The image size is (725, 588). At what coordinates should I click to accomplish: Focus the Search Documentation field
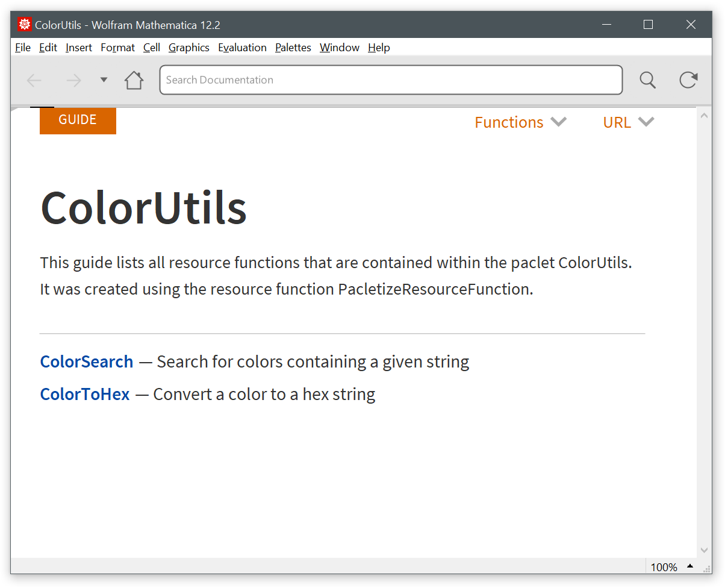[x=390, y=80]
